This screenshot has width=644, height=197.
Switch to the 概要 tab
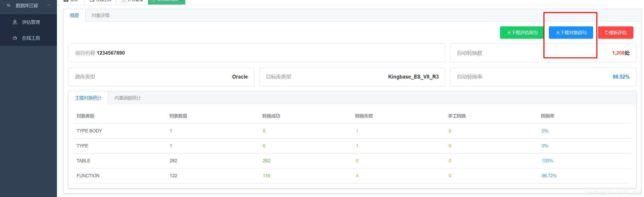click(74, 15)
